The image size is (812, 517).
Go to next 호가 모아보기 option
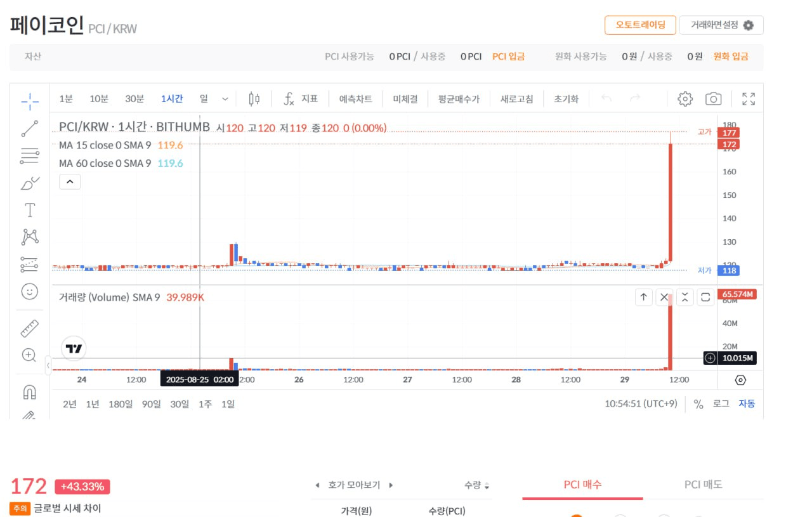(x=391, y=485)
